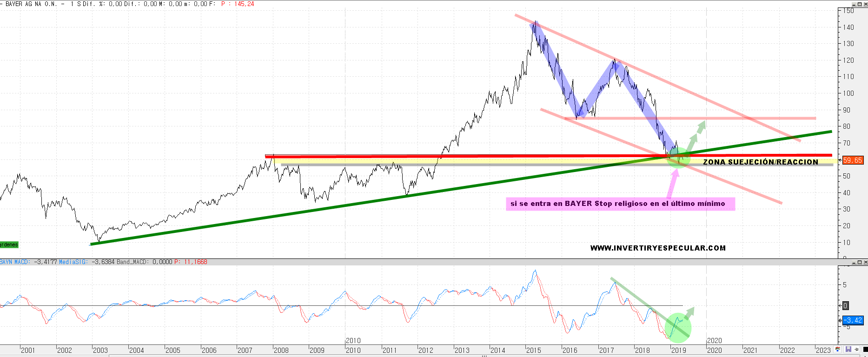
Task: Click the 'BAYN MACD' indicator label
Action: (15, 262)
